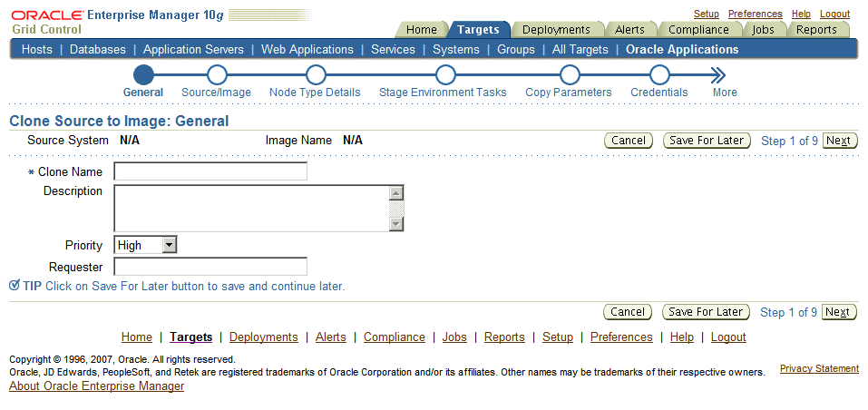Click the Copy Parameters step label
The width and height of the screenshot is (868, 410).
(569, 93)
